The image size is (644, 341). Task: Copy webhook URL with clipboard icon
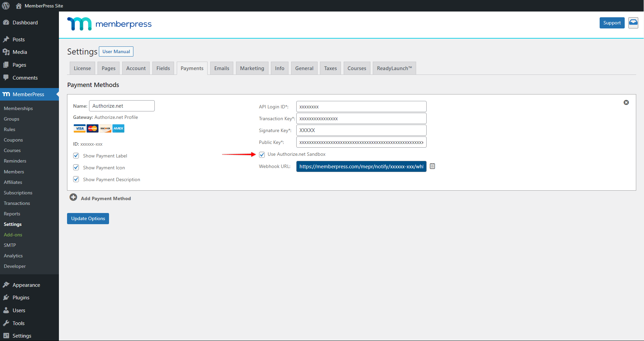point(432,166)
